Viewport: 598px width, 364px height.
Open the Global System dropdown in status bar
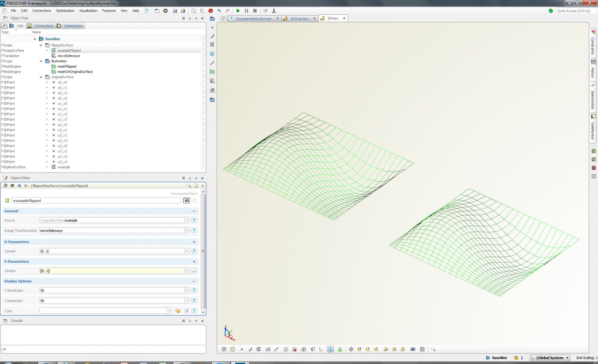(x=550, y=358)
